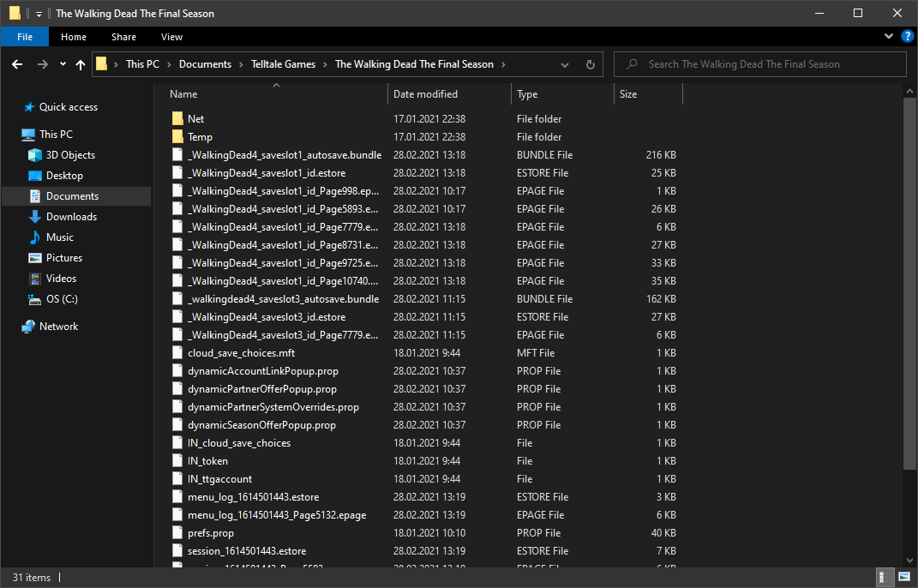Open the address bar history dropdown
The width and height of the screenshot is (918, 588).
tap(565, 64)
